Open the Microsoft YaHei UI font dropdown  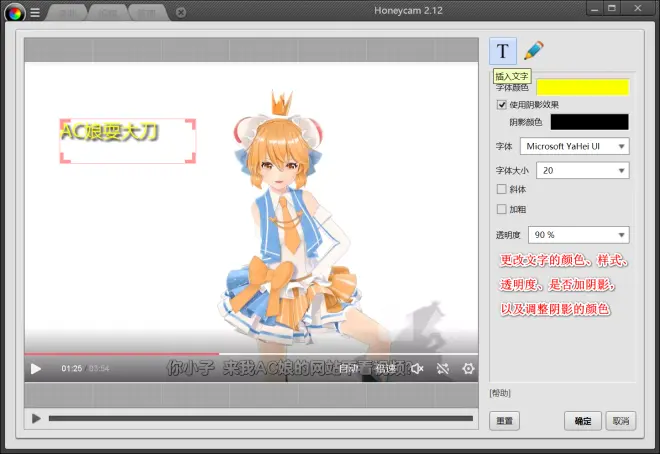(x=575, y=146)
